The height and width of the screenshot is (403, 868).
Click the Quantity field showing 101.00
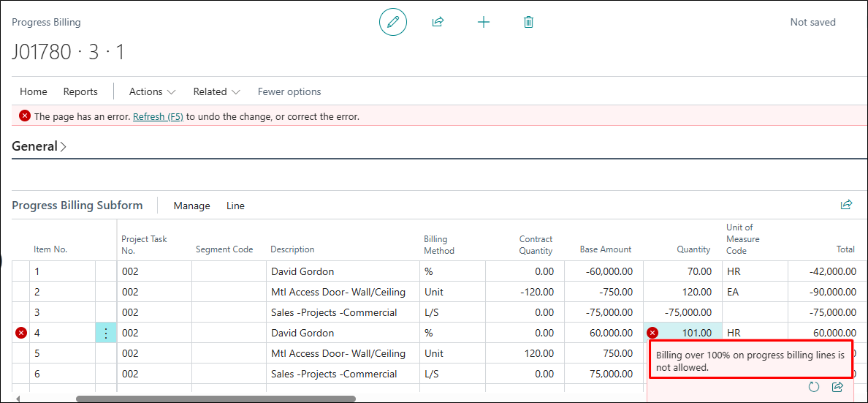coord(687,333)
